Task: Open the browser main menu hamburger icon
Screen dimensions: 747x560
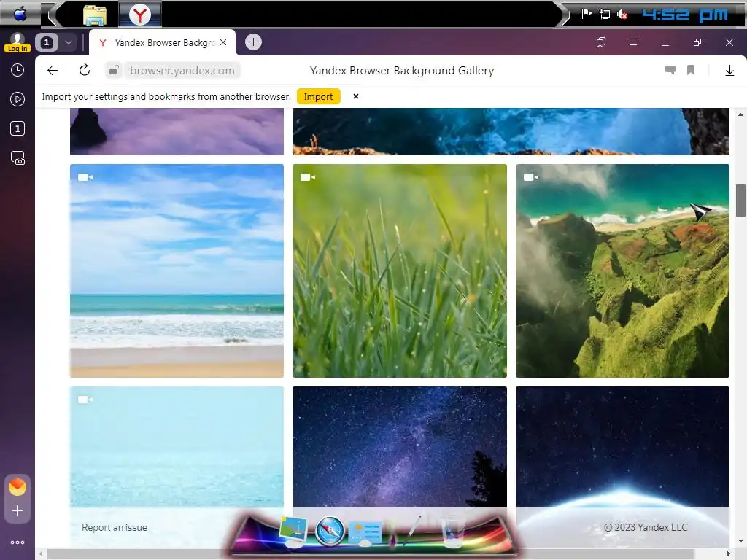Action: [x=633, y=42]
